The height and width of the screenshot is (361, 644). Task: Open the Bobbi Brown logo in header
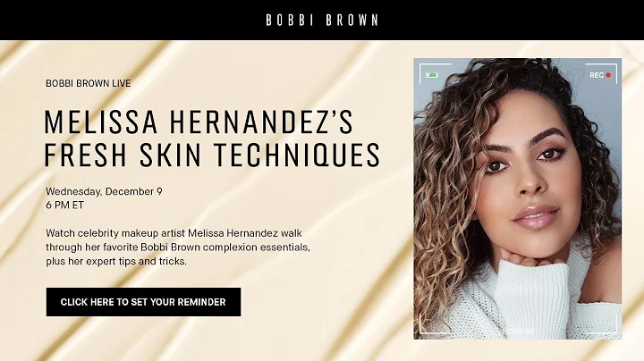coord(322,20)
